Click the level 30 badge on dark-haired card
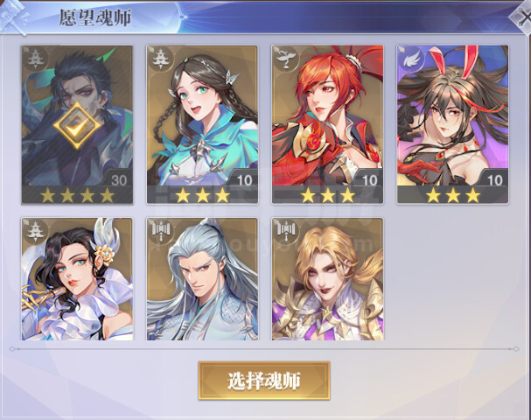Screen dimensions: 531x420 click(119, 180)
